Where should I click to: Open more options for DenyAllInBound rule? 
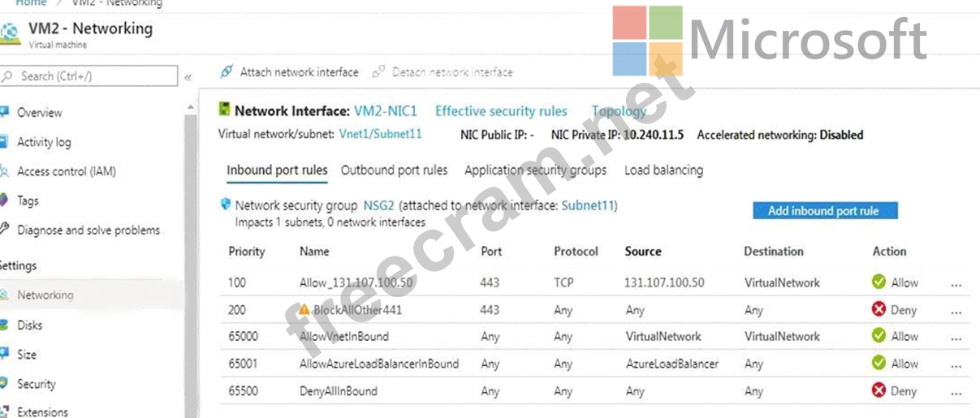pyautogui.click(x=956, y=391)
